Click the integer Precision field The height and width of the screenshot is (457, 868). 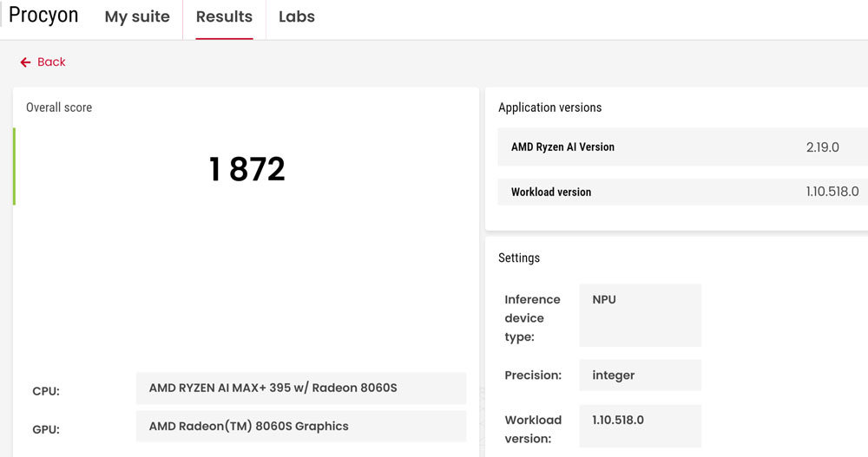click(640, 375)
